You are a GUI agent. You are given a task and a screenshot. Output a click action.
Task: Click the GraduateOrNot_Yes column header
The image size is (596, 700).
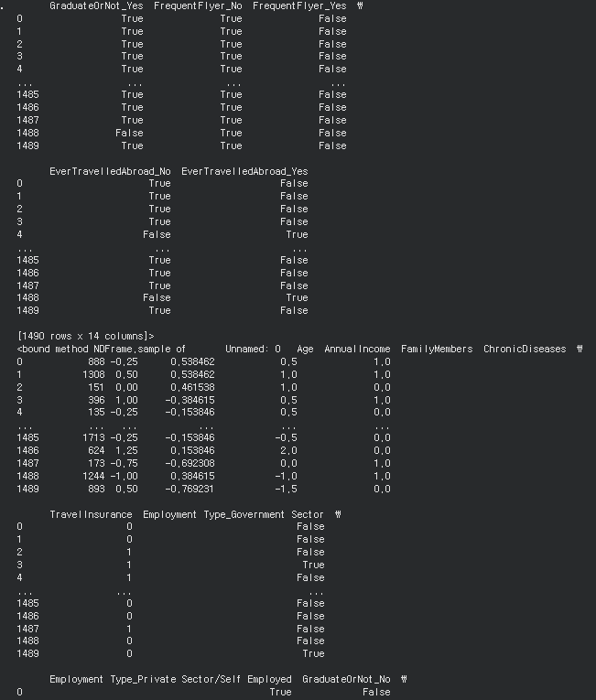96,5
